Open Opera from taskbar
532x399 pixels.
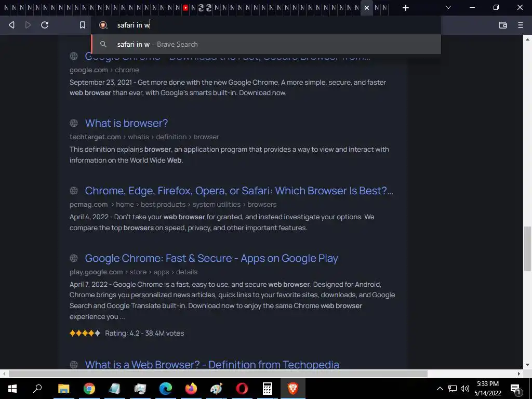pyautogui.click(x=242, y=389)
